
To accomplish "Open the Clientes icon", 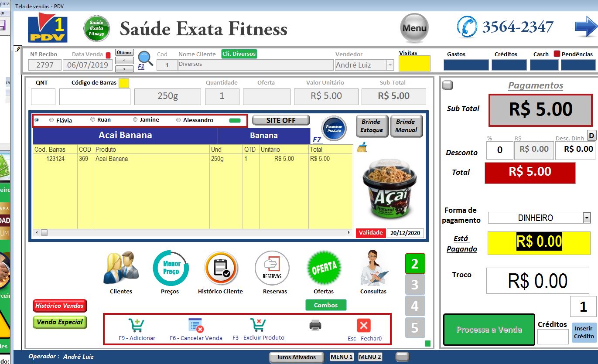I will pos(121,268).
